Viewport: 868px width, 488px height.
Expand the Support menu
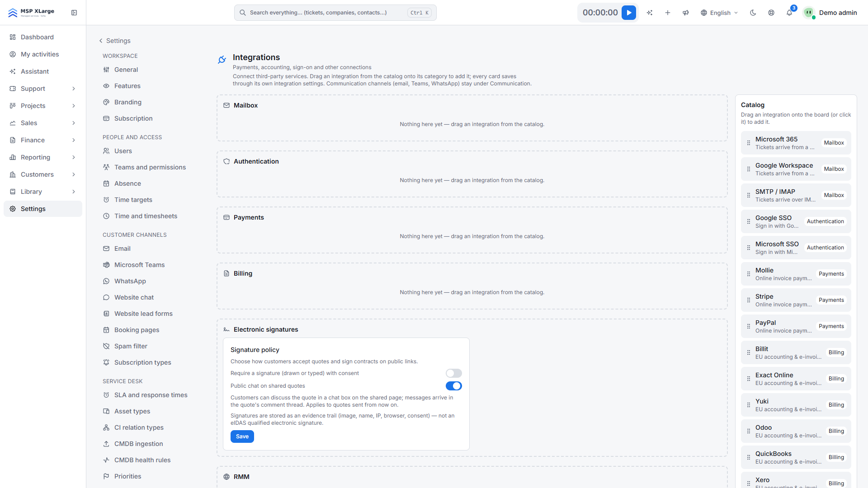(x=43, y=89)
